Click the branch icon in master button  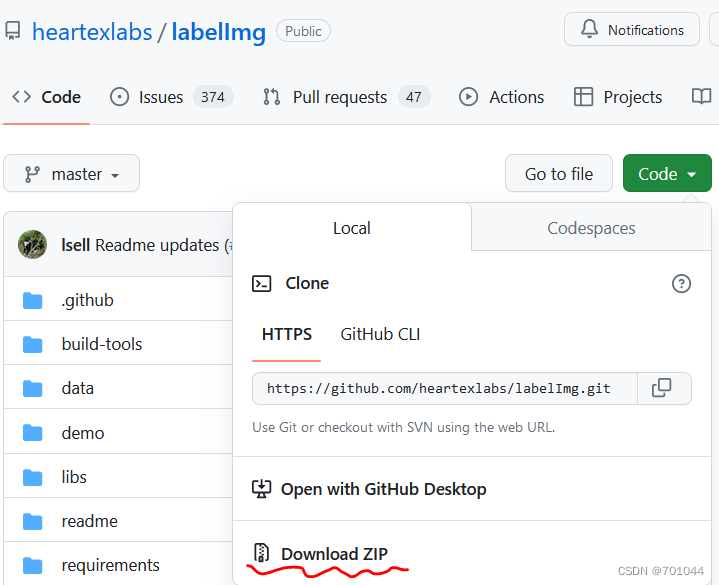[x=32, y=174]
